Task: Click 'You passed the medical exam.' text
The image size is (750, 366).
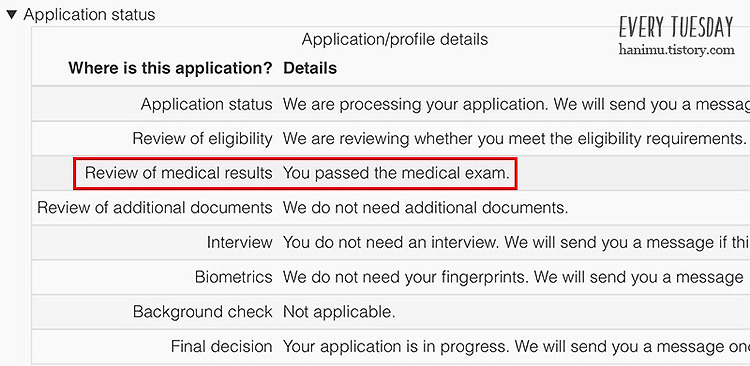Action: (397, 173)
